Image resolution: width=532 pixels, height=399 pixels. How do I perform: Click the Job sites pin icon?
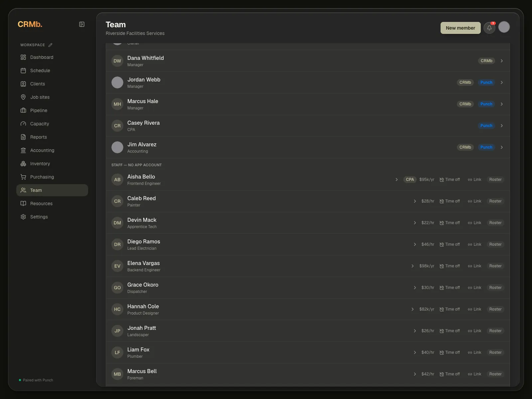[23, 97]
